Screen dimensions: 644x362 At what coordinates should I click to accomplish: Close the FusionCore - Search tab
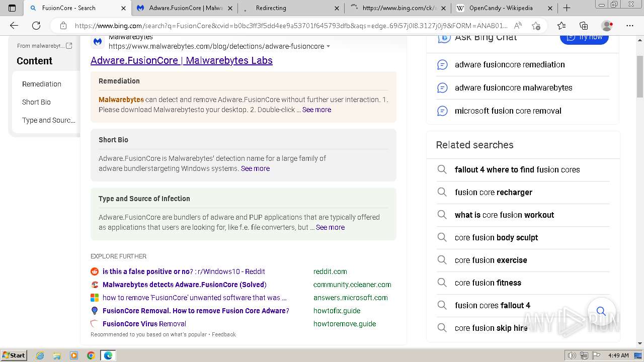click(124, 8)
